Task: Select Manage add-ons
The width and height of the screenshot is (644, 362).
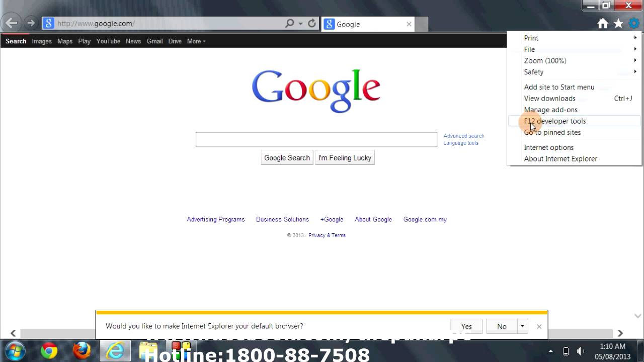Action: click(575, 110)
